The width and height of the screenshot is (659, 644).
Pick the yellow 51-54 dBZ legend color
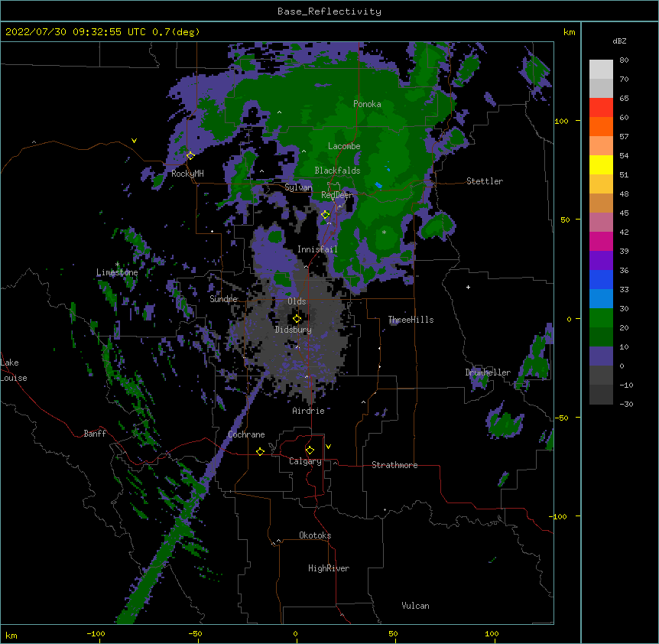point(601,165)
